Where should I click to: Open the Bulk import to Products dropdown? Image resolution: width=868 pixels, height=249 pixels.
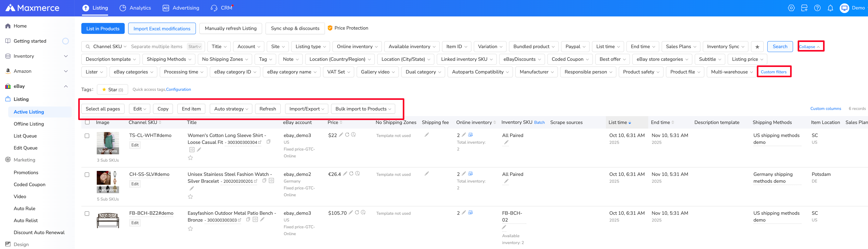point(363,109)
